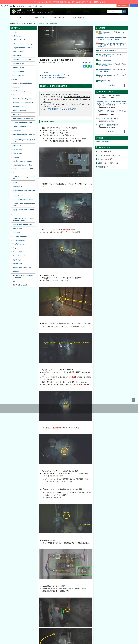Click the 最近のコメント header icon
The image size is (138, 644).
(97, 147)
